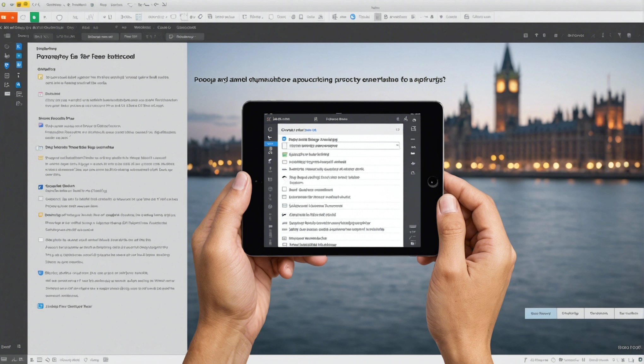Screen dimensions: 644x364
Task: Click the outlined text field on tablet screen
Action: click(x=341, y=146)
